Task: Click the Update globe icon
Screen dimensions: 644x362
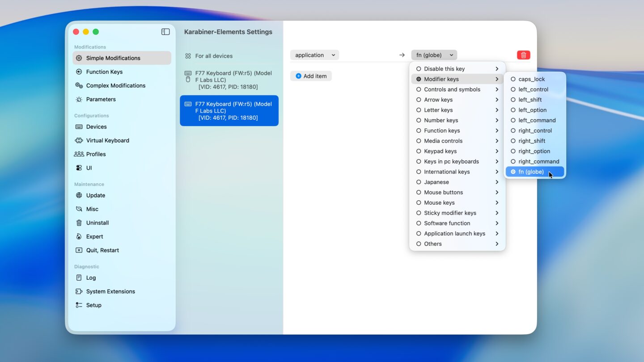Action: (79, 195)
